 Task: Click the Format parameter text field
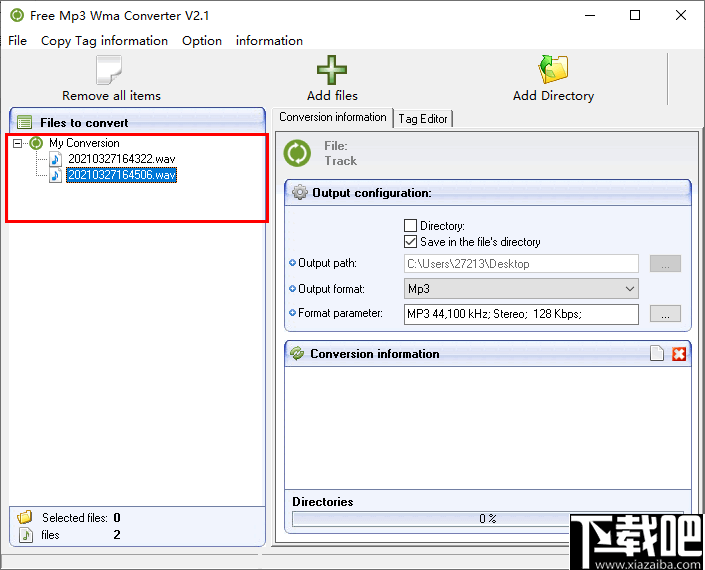coord(521,314)
